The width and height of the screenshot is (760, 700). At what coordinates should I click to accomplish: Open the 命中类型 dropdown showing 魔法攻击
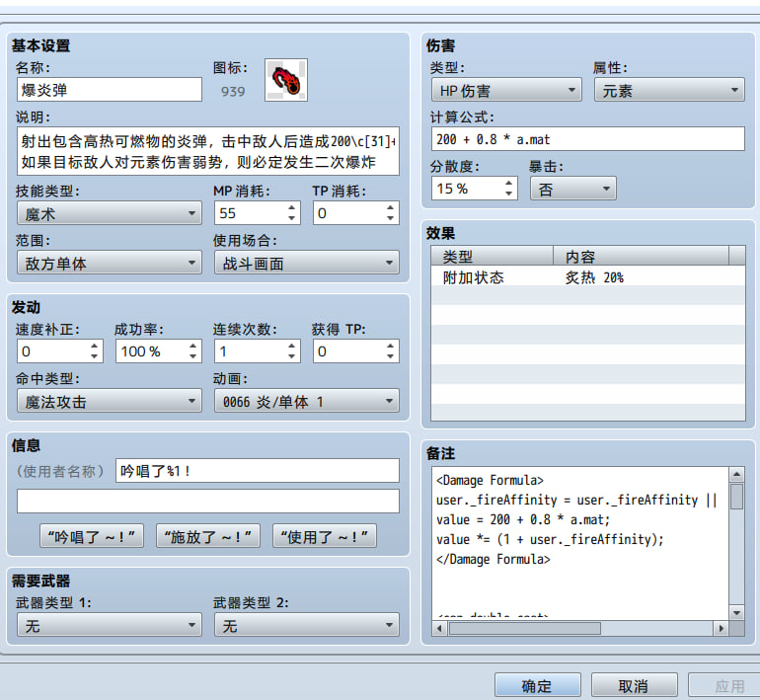[x=110, y=401]
